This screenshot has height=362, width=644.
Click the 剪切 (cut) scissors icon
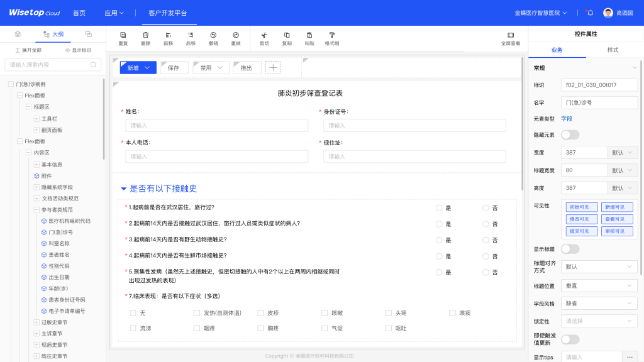click(264, 35)
